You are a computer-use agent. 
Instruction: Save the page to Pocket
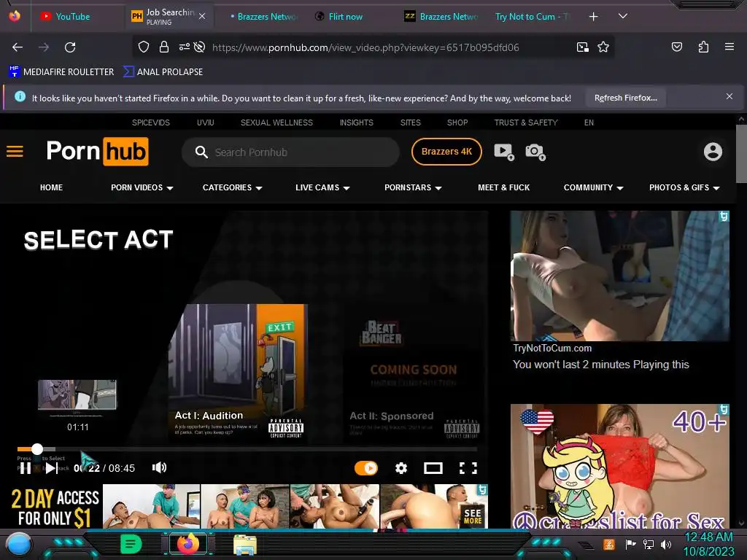(677, 47)
